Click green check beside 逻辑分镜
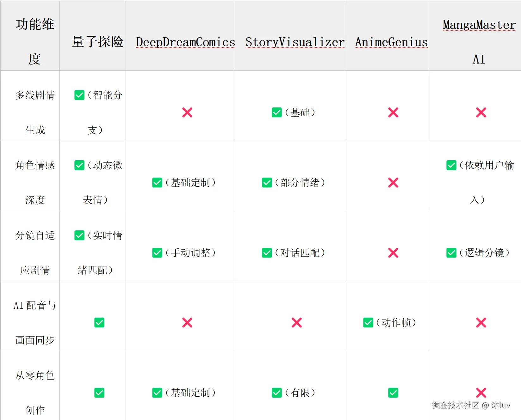This screenshot has height=420, width=521. (451, 253)
